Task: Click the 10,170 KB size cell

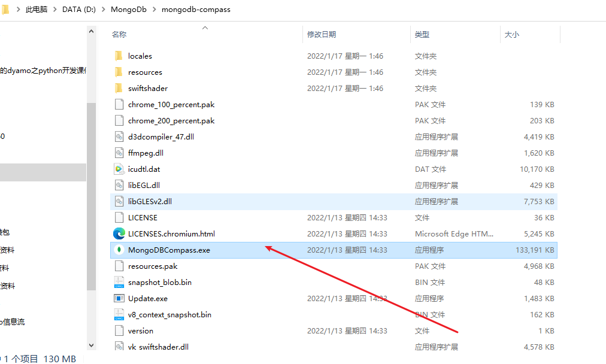Action: (537, 169)
